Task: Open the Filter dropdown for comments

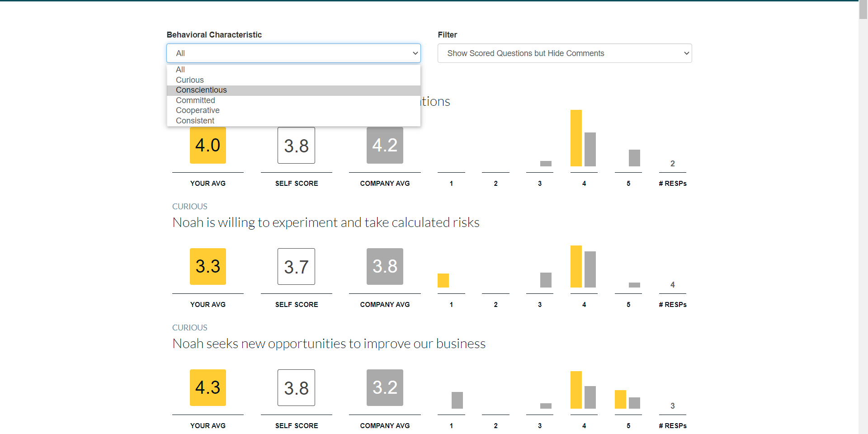Action: (x=565, y=53)
